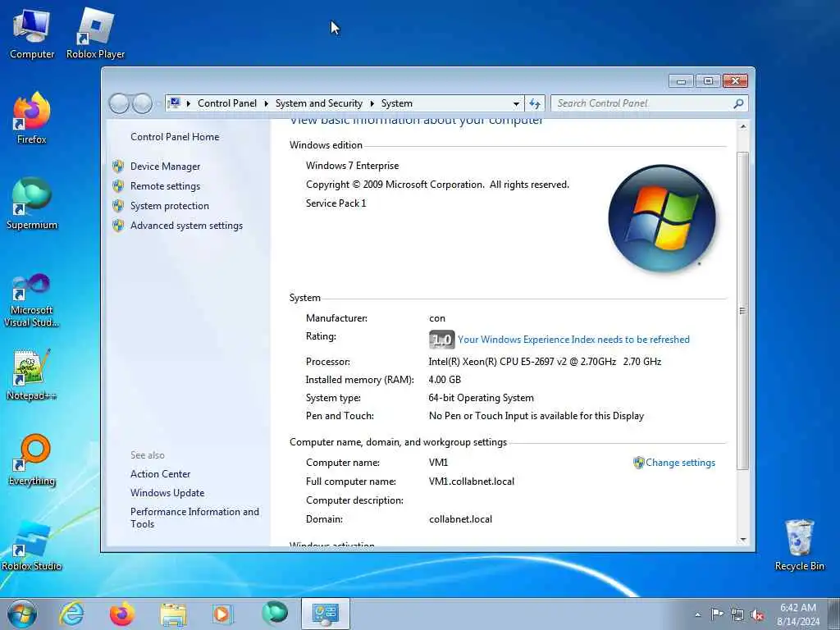840x630 pixels.
Task: Select the Everything desktop shortcut
Action: [x=32, y=459]
